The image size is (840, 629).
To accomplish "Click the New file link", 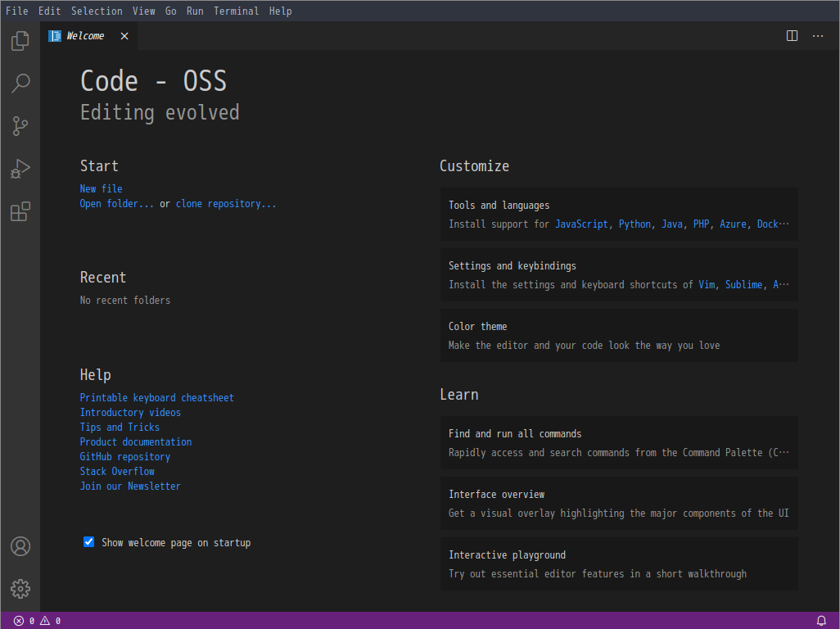I will click(102, 188).
